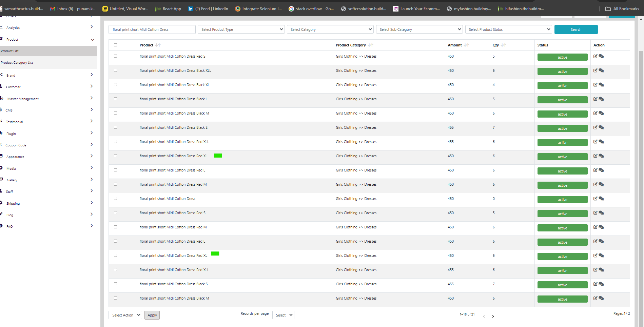Check the Dress Black L row checkbox

point(115,99)
